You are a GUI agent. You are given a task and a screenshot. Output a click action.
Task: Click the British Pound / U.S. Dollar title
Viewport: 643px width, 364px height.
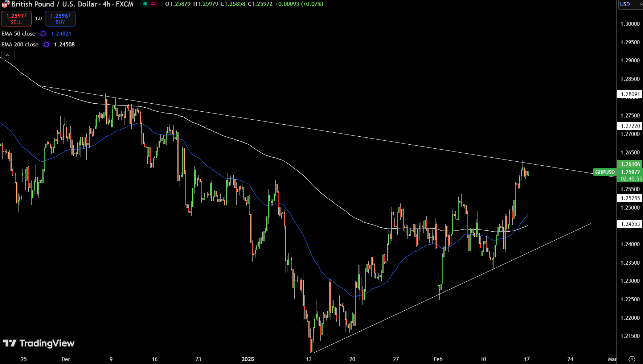54,4
